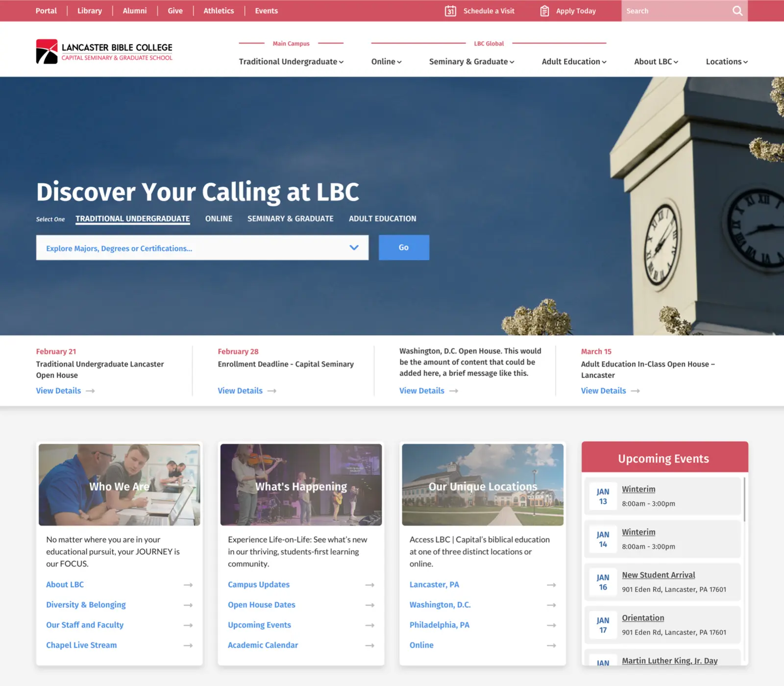Expand the Locations nav menu

727,62
